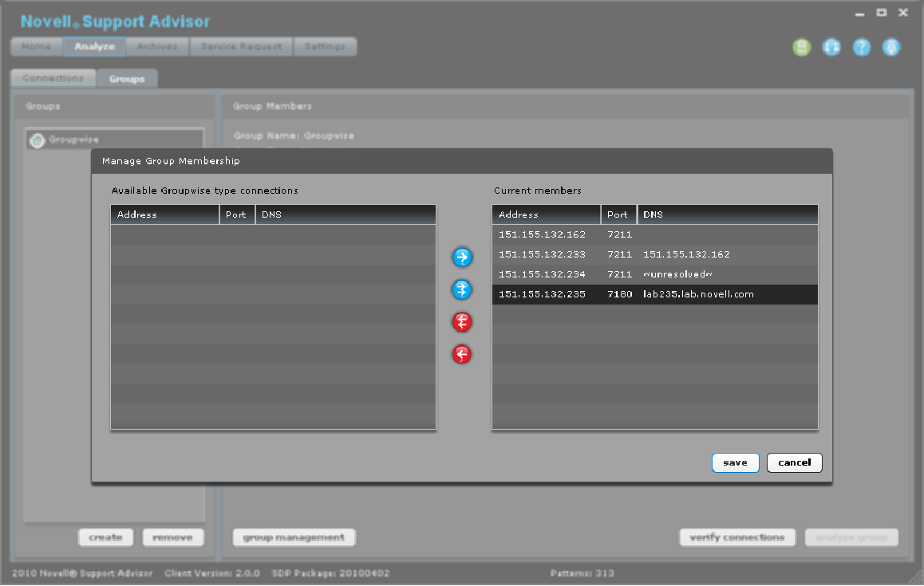This screenshot has height=586, width=924.
Task: Click the red single left-arrow remove button
Action: pyautogui.click(x=462, y=355)
